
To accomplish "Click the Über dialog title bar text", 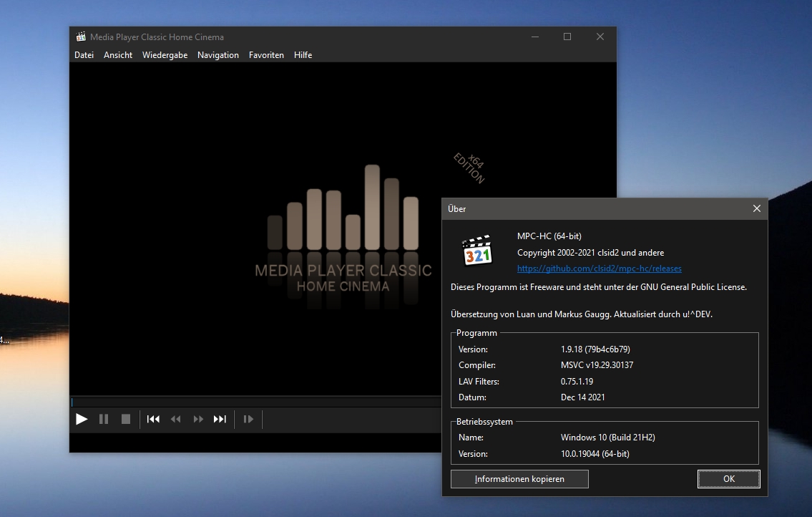I will pyautogui.click(x=456, y=209).
